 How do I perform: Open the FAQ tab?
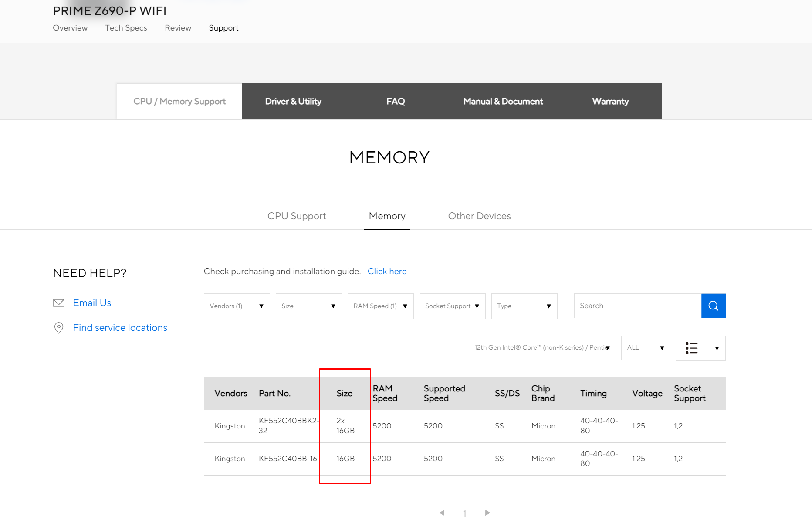(396, 102)
